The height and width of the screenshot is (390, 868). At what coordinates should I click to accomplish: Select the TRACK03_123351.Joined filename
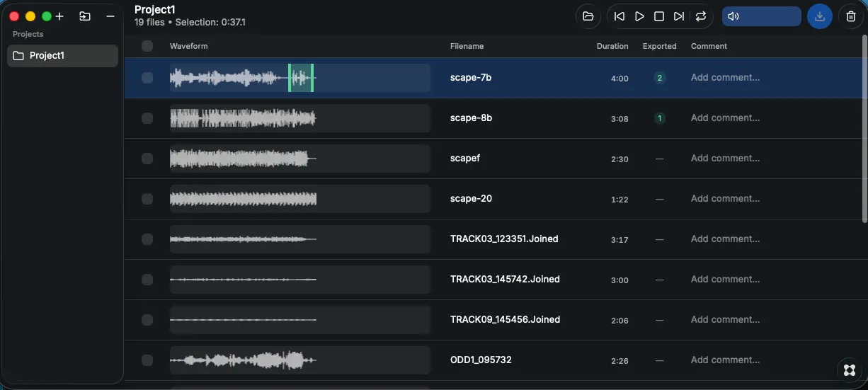(504, 239)
